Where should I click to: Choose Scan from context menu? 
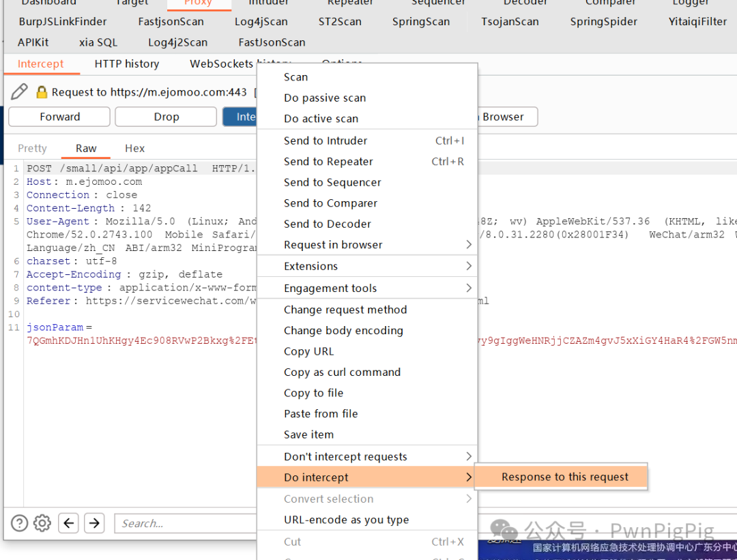point(367,77)
